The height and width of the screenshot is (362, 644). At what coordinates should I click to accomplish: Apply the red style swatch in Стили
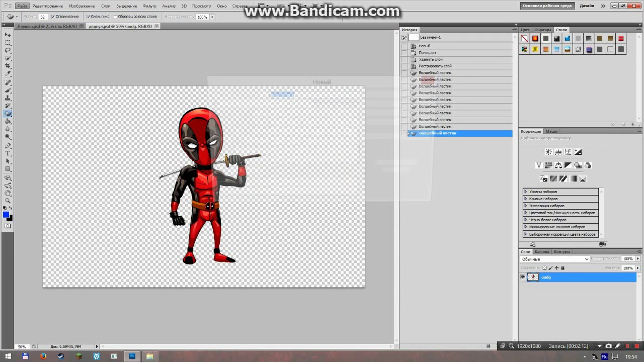(x=621, y=39)
